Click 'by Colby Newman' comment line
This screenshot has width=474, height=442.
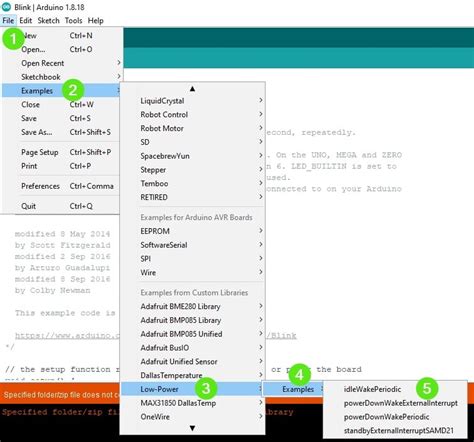pyautogui.click(x=52, y=290)
